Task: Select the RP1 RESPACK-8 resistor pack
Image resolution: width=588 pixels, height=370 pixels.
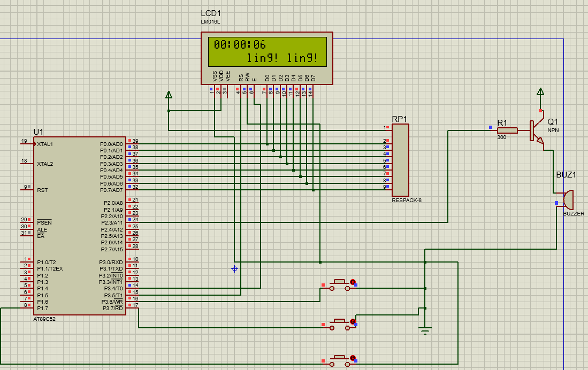Action: click(400, 160)
